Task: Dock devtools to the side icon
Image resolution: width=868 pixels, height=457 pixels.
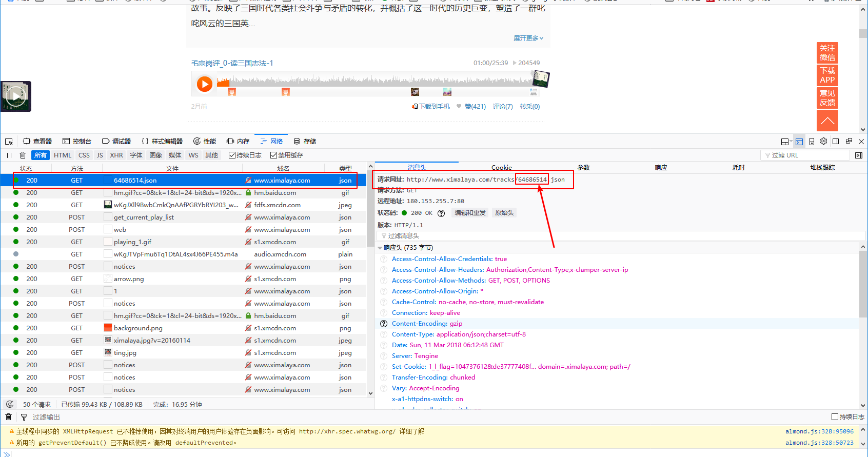Action: click(836, 142)
